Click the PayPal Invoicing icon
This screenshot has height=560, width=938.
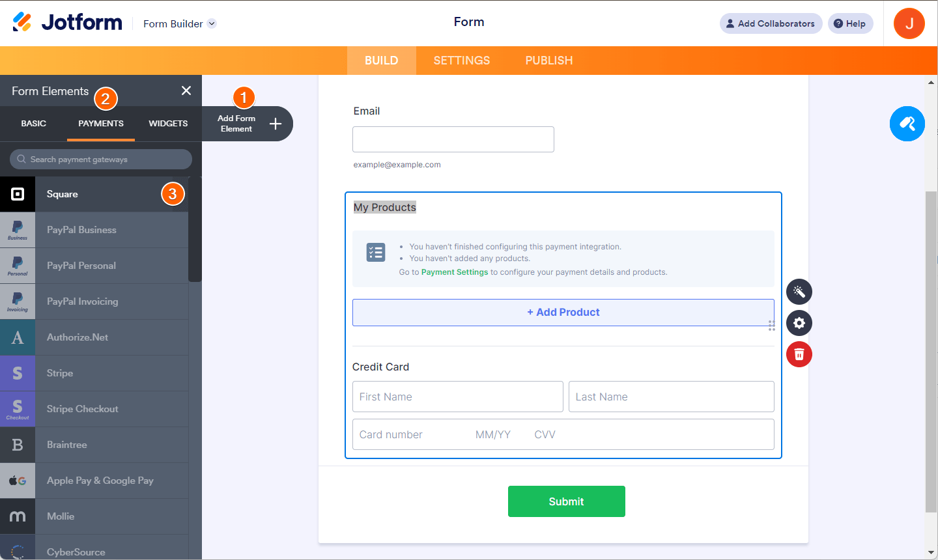tap(18, 301)
